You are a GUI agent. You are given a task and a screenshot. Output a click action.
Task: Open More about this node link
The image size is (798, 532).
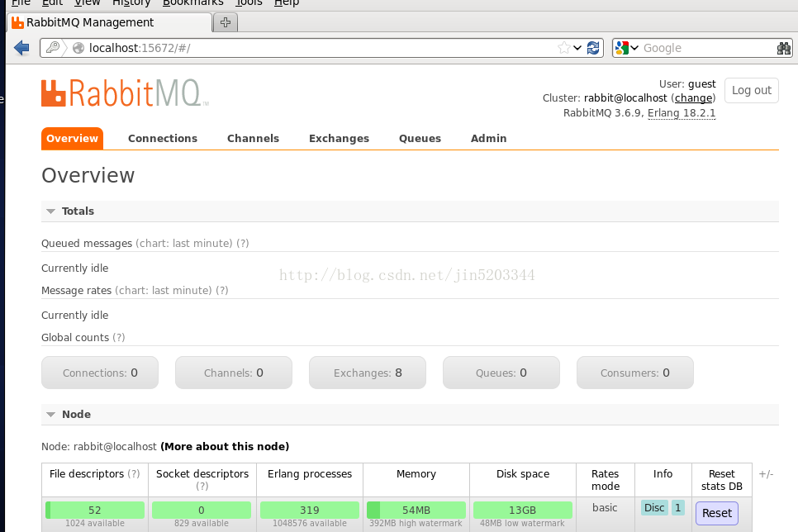(x=225, y=446)
